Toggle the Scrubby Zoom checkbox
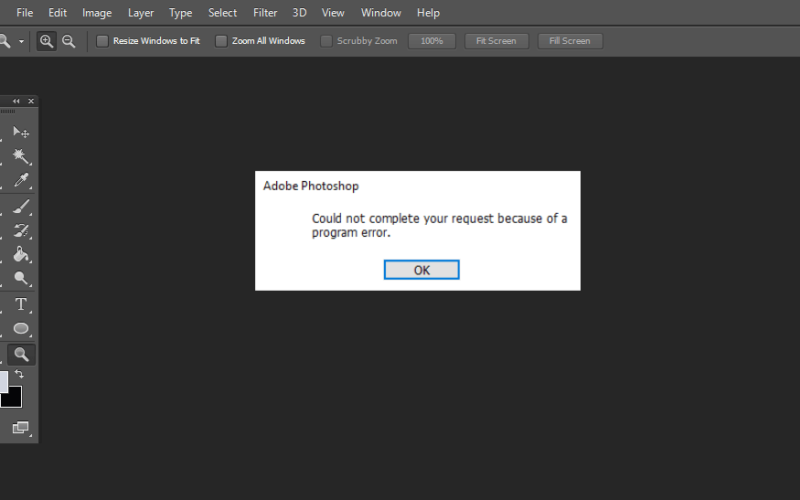This screenshot has height=500, width=800. (326, 41)
